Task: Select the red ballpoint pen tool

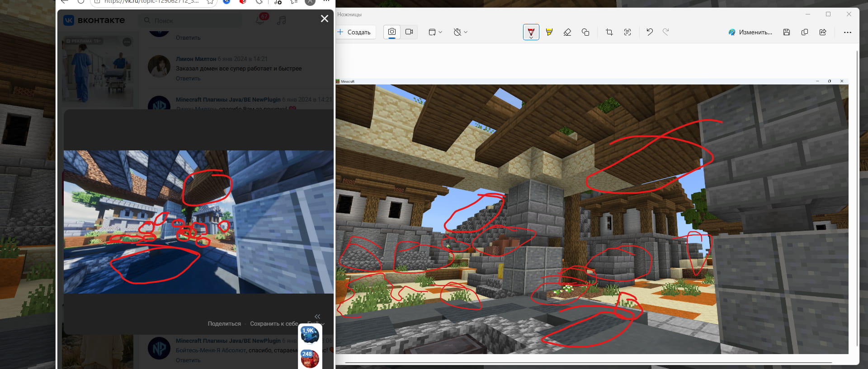Action: 531,32
